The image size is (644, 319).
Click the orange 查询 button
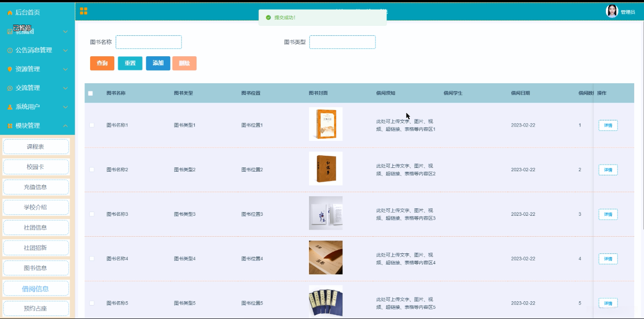tap(102, 63)
